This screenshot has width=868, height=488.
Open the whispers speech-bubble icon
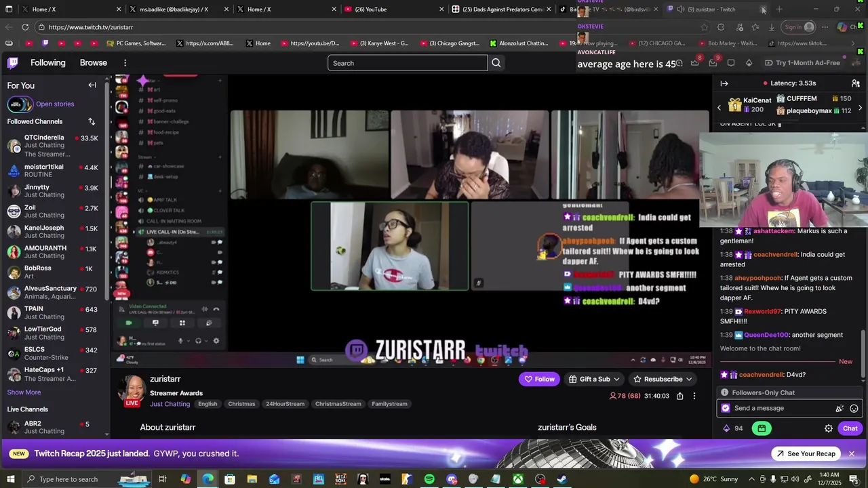pyautogui.click(x=731, y=62)
